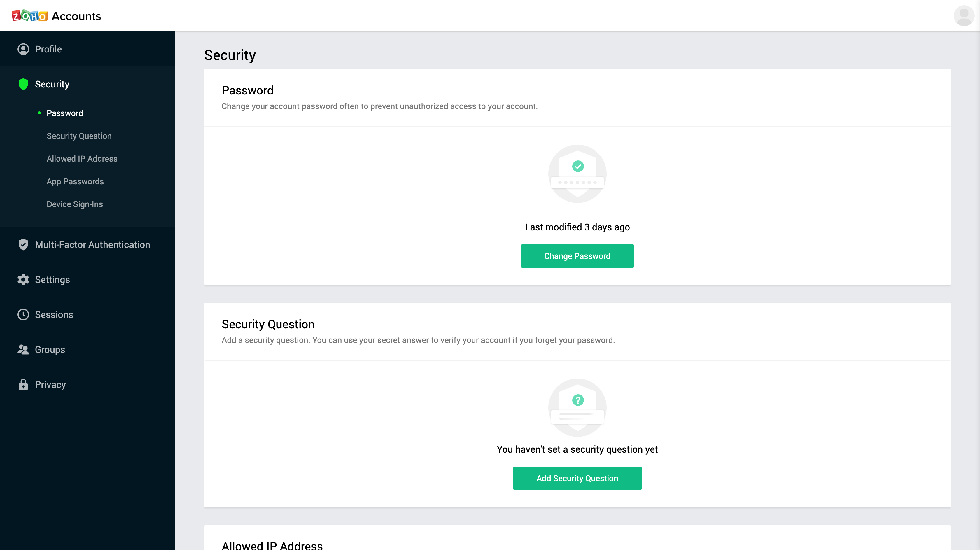This screenshot has height=550, width=980.
Task: Click the green Security shield icon
Action: [x=23, y=84]
